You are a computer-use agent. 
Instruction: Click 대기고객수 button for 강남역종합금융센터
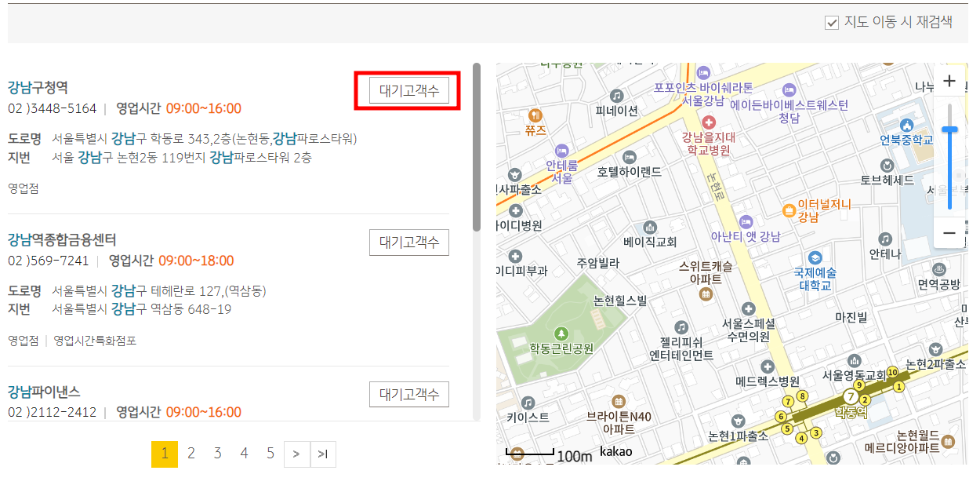[x=408, y=242]
